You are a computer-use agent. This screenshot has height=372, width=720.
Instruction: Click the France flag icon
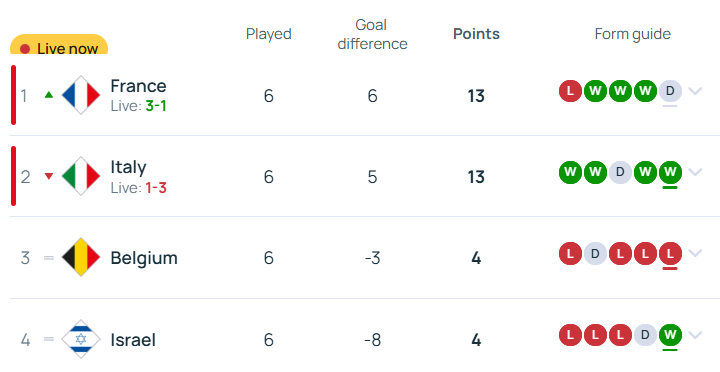point(81,95)
